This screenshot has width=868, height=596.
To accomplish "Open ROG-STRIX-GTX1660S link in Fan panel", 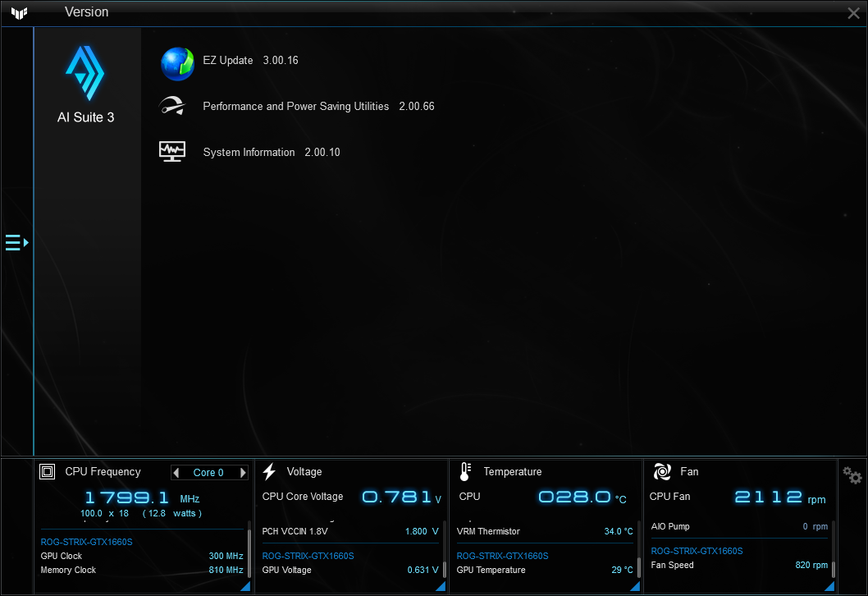I will point(697,551).
